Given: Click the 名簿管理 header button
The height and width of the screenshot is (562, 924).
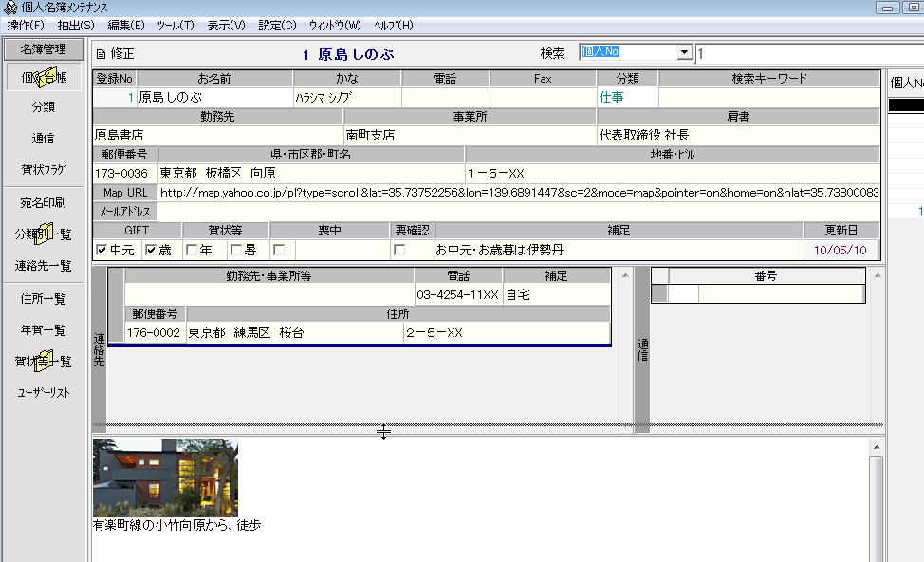Looking at the screenshot, I should click(44, 49).
